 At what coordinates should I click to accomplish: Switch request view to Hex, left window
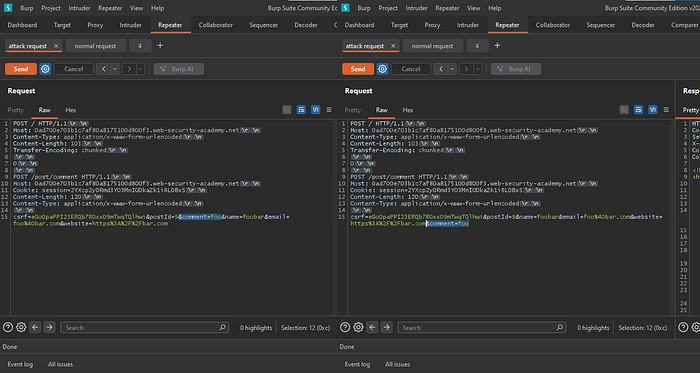tap(71, 110)
